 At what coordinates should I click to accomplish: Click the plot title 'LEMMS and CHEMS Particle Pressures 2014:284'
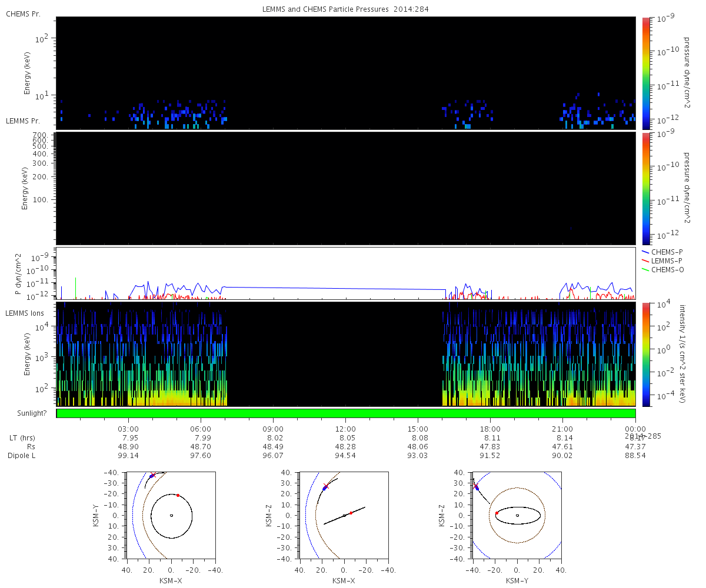pyautogui.click(x=345, y=9)
